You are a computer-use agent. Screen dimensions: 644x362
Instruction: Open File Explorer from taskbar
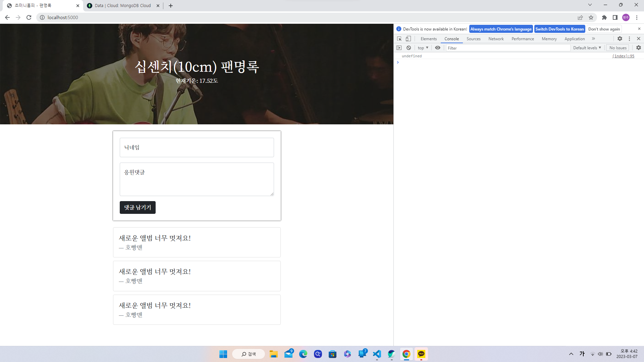[274, 354]
